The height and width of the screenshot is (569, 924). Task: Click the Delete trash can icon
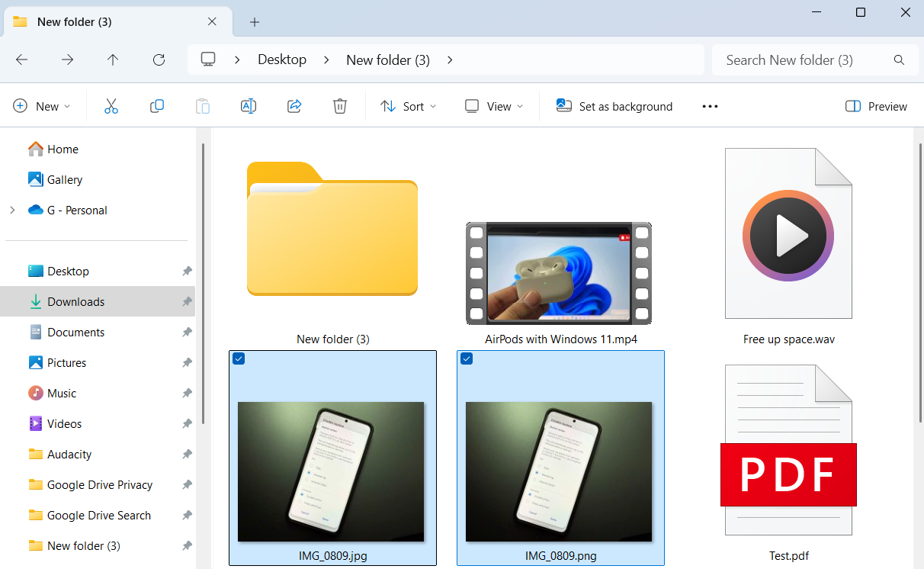click(340, 106)
